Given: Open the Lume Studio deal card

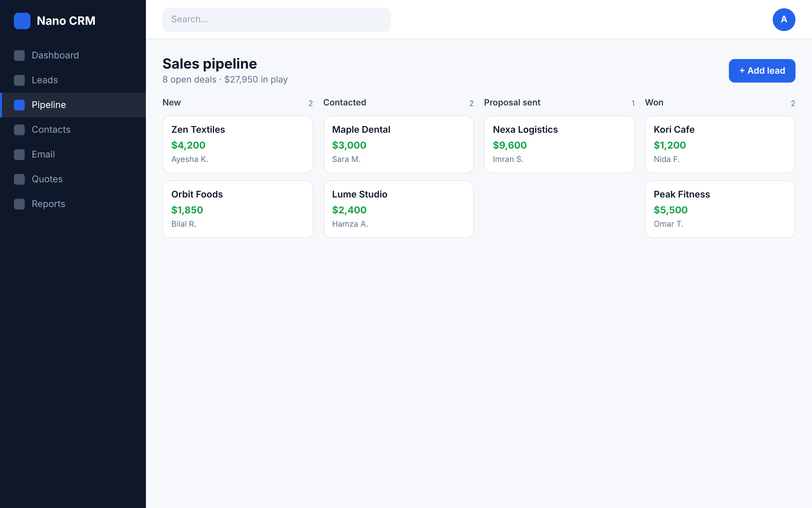Looking at the screenshot, I should [398, 209].
